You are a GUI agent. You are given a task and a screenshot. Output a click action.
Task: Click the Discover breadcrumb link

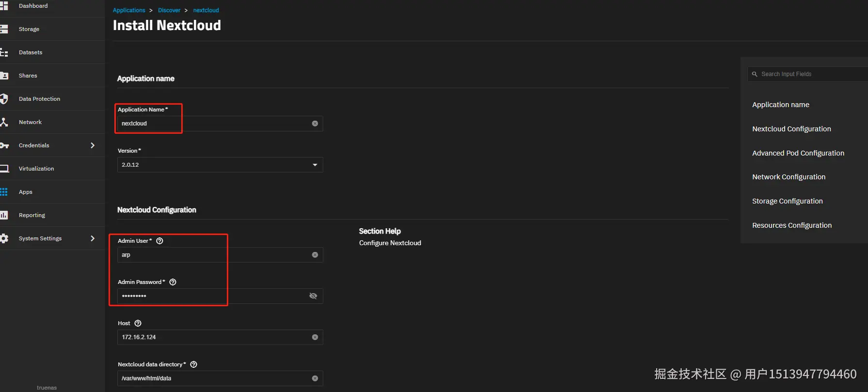pos(169,10)
